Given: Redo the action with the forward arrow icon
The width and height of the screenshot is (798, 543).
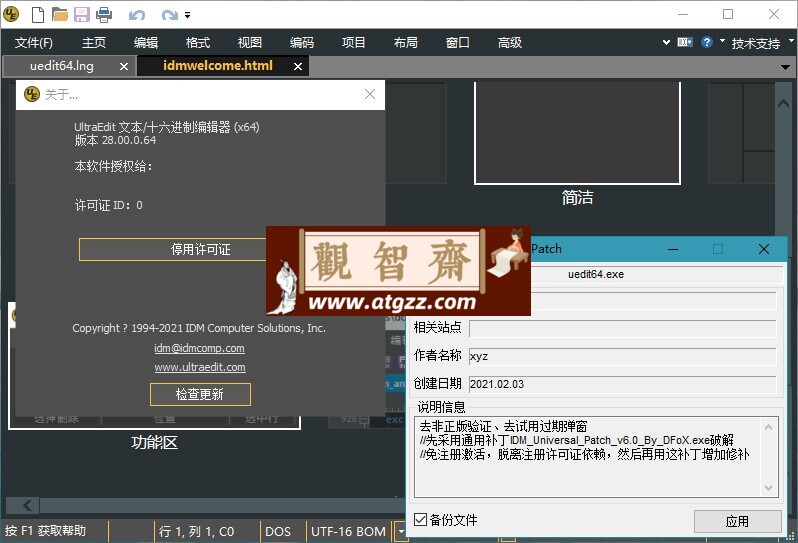Looking at the screenshot, I should tap(169, 15).
